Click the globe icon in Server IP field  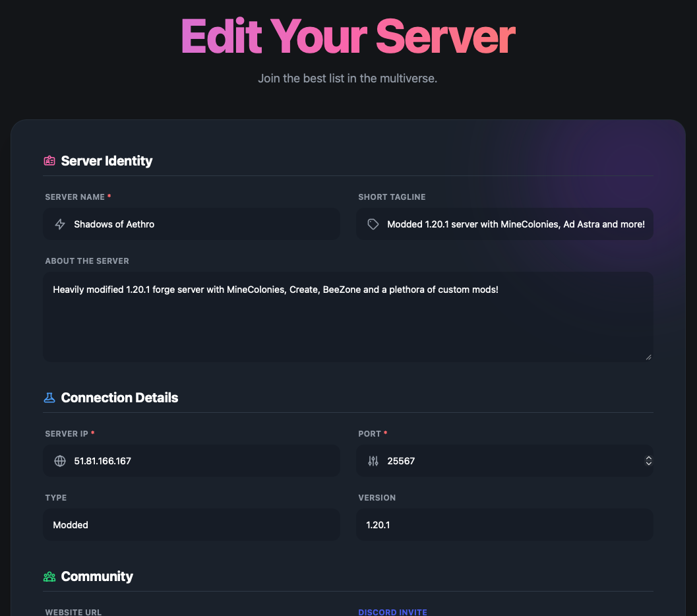(x=60, y=461)
